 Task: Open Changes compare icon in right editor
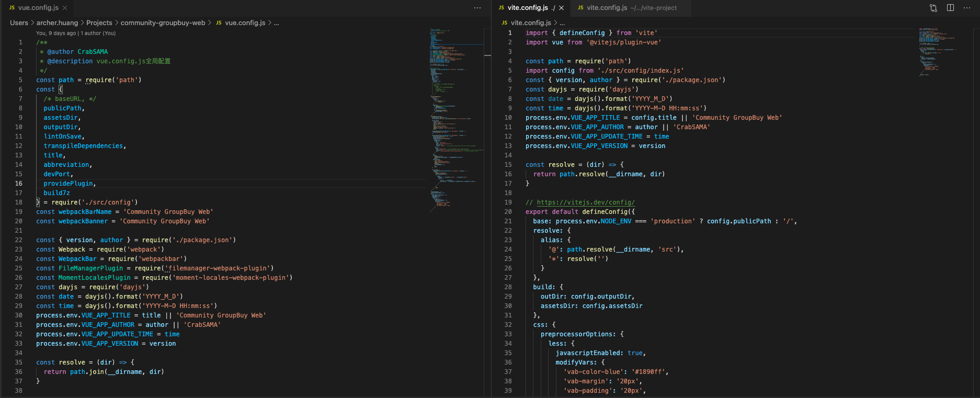point(933,8)
